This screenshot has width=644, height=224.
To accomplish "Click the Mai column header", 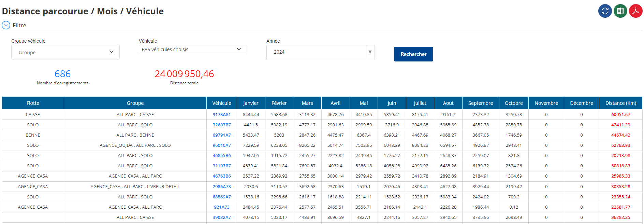I will (364, 103).
